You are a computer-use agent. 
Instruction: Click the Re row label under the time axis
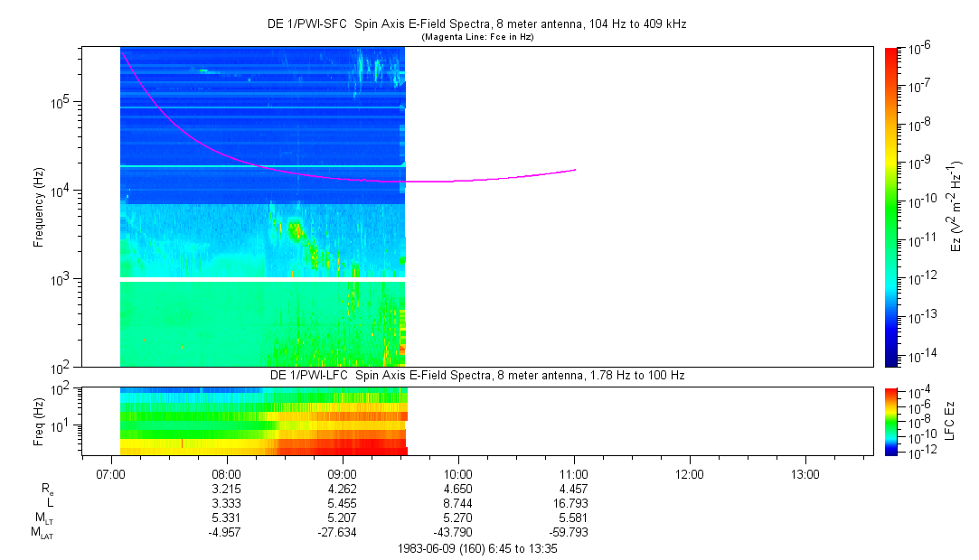coord(47,489)
